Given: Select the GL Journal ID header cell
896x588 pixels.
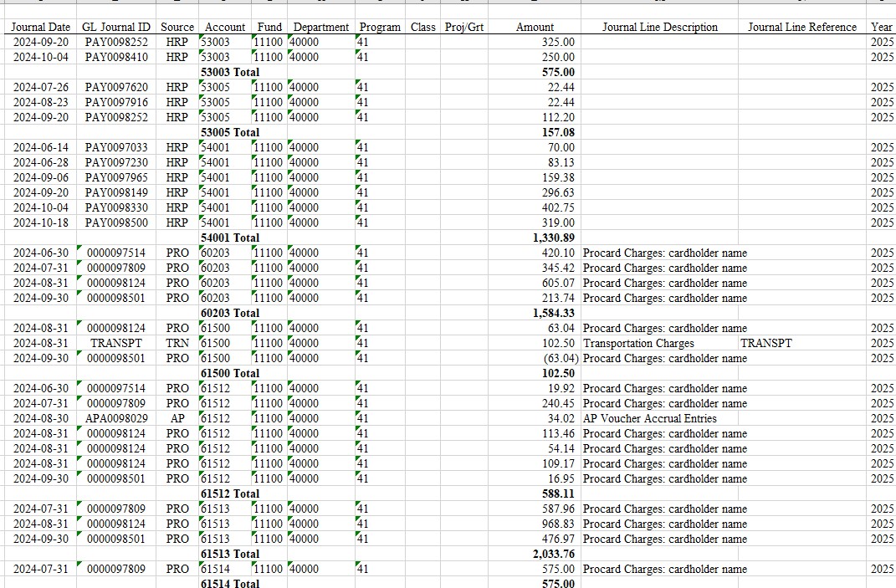Looking at the screenshot, I should point(116,27).
